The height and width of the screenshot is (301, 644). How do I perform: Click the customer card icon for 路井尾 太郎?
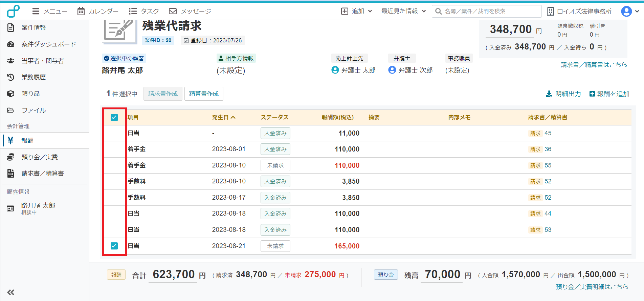(x=10, y=208)
